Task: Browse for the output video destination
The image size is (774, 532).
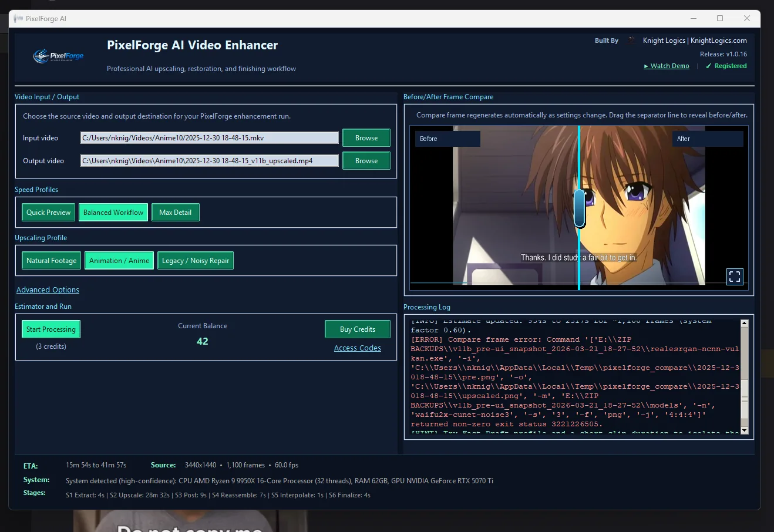Action: click(366, 161)
